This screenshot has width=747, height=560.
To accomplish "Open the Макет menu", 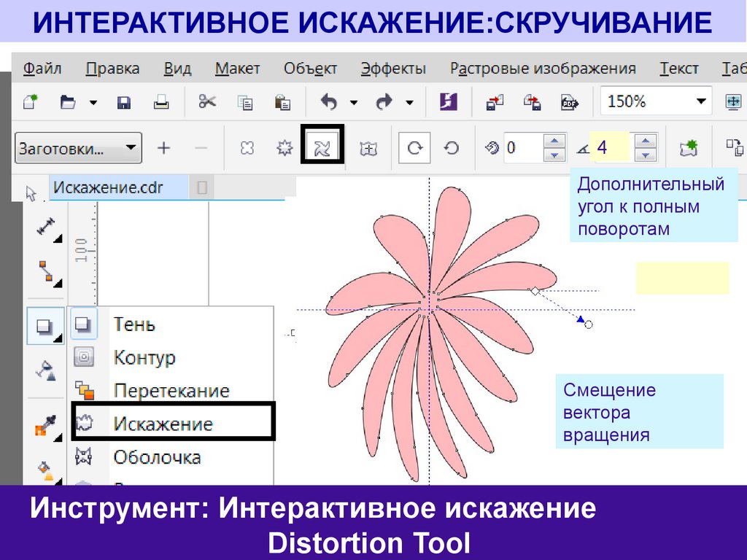I will tap(237, 69).
